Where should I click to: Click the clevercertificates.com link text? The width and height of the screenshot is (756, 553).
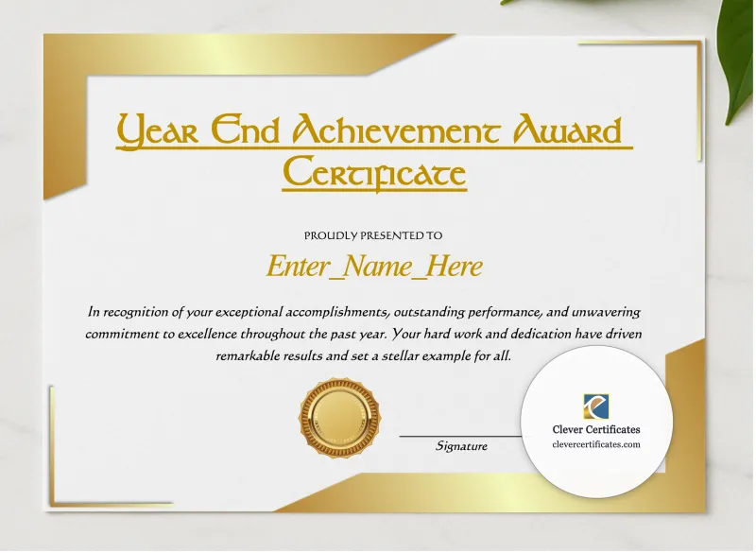pyautogui.click(x=598, y=445)
